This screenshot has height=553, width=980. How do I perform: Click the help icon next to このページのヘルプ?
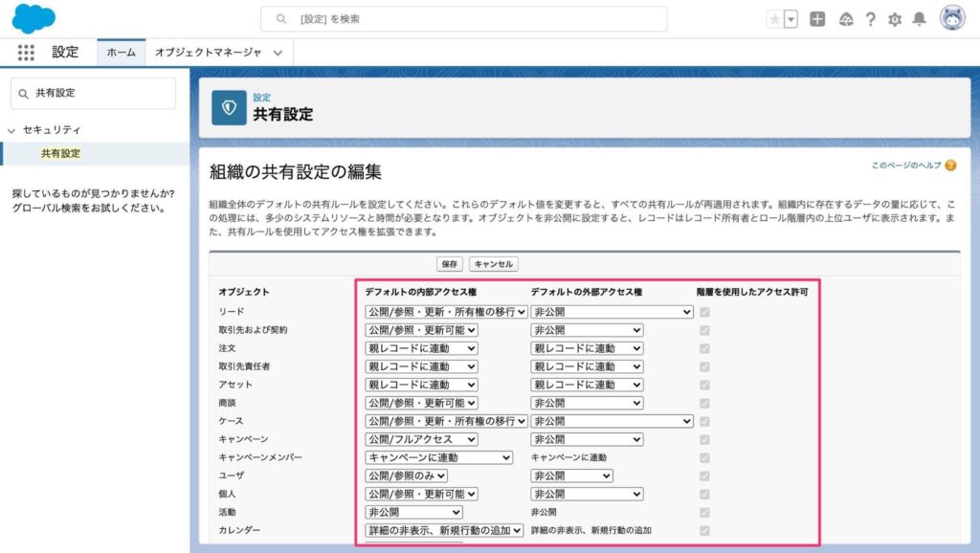(x=950, y=166)
